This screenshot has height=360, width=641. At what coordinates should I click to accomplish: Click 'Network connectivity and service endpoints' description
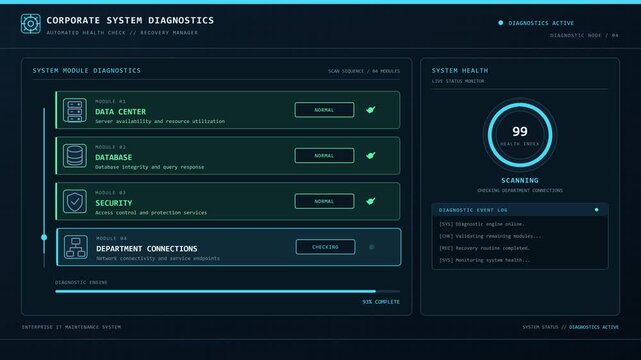pos(158,259)
